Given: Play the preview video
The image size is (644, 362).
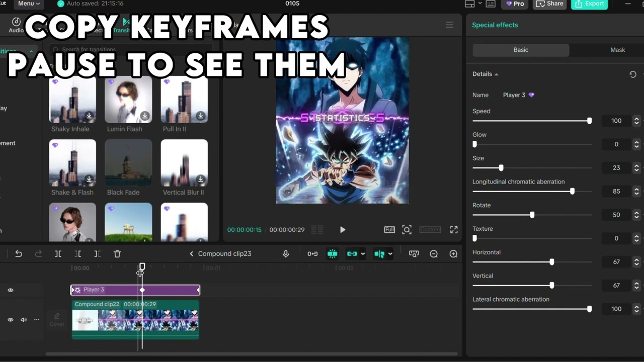Looking at the screenshot, I should (x=343, y=230).
